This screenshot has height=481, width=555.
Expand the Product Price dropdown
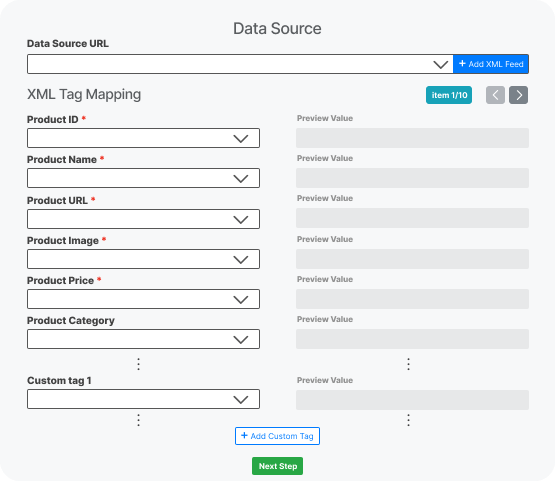pyautogui.click(x=143, y=299)
